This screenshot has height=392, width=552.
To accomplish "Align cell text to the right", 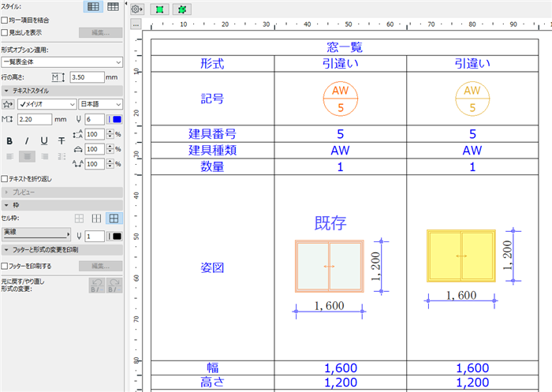I will [x=45, y=156].
